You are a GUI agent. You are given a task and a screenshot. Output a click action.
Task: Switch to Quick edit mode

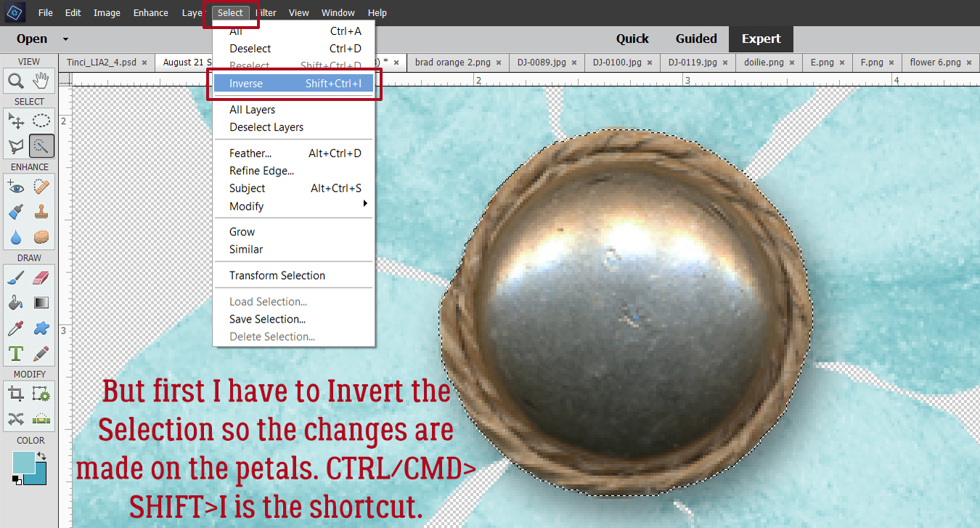(x=632, y=39)
